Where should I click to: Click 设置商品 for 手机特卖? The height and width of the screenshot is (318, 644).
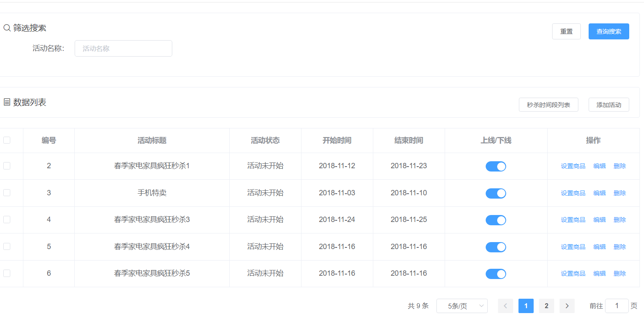[573, 193]
